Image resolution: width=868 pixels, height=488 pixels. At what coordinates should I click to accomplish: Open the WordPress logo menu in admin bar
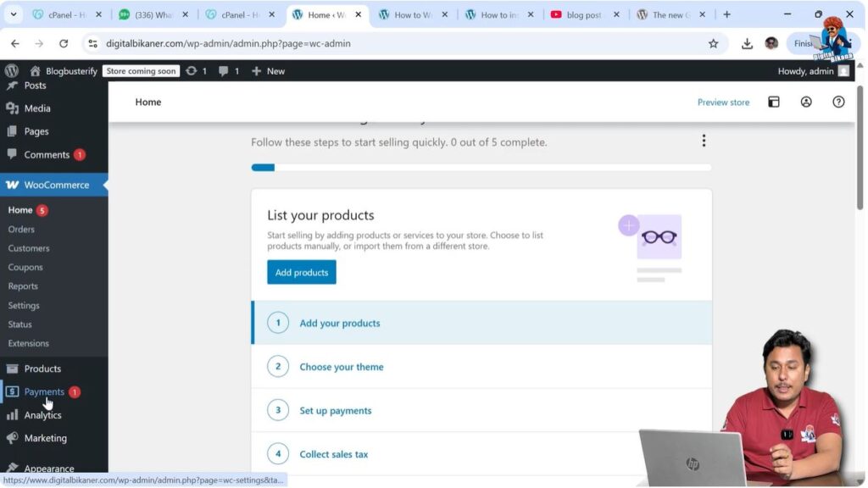(11, 70)
